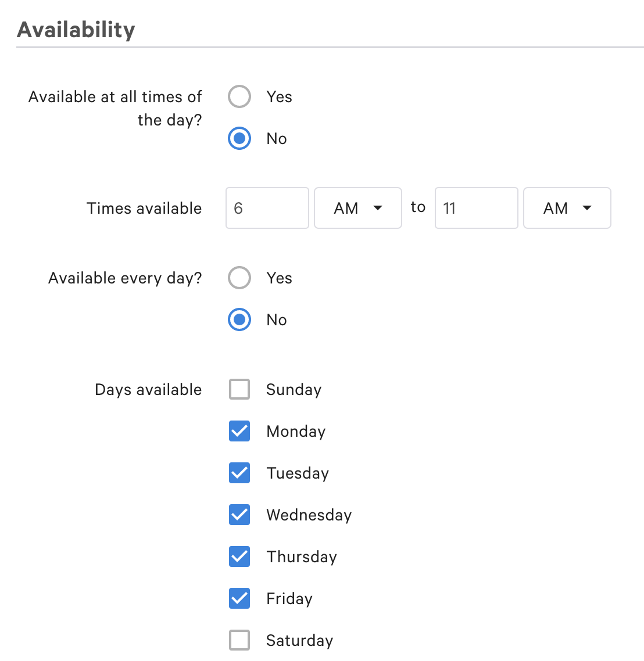Open the start time AM/PM dropdown

tap(357, 208)
